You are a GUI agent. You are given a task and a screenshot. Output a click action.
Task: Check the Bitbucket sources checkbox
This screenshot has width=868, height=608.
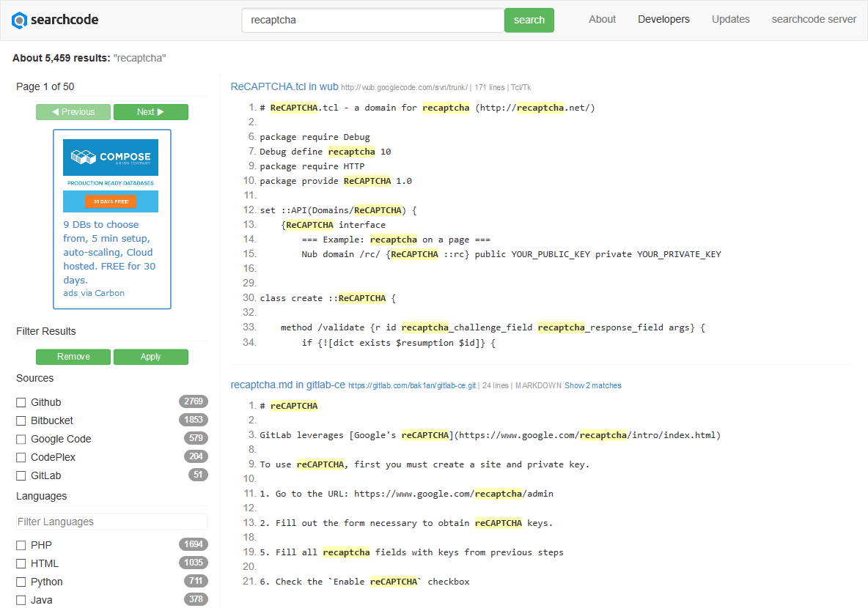pyautogui.click(x=21, y=420)
